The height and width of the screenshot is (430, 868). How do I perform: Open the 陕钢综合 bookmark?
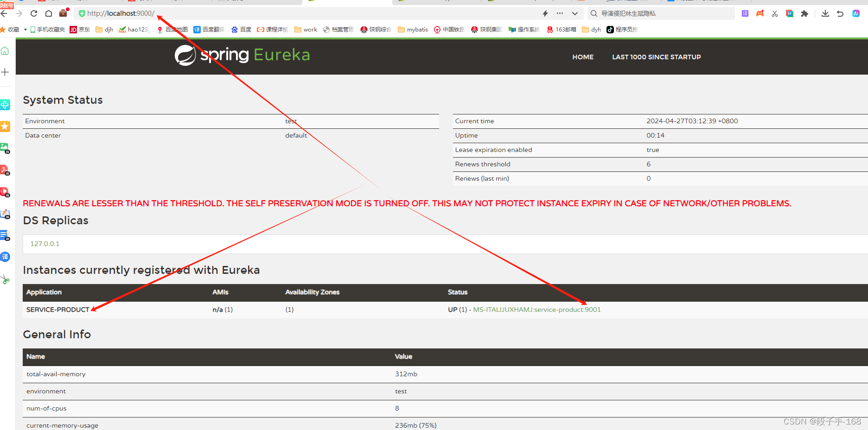click(x=376, y=30)
